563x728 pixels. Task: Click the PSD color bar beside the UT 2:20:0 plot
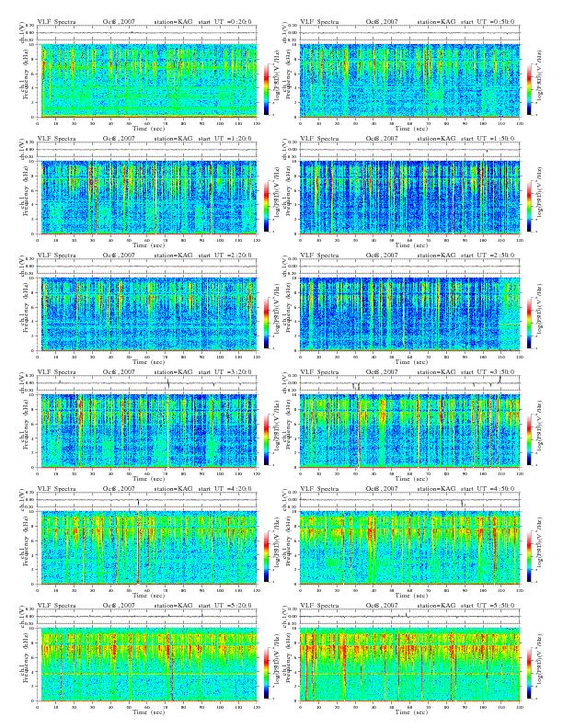266,323
